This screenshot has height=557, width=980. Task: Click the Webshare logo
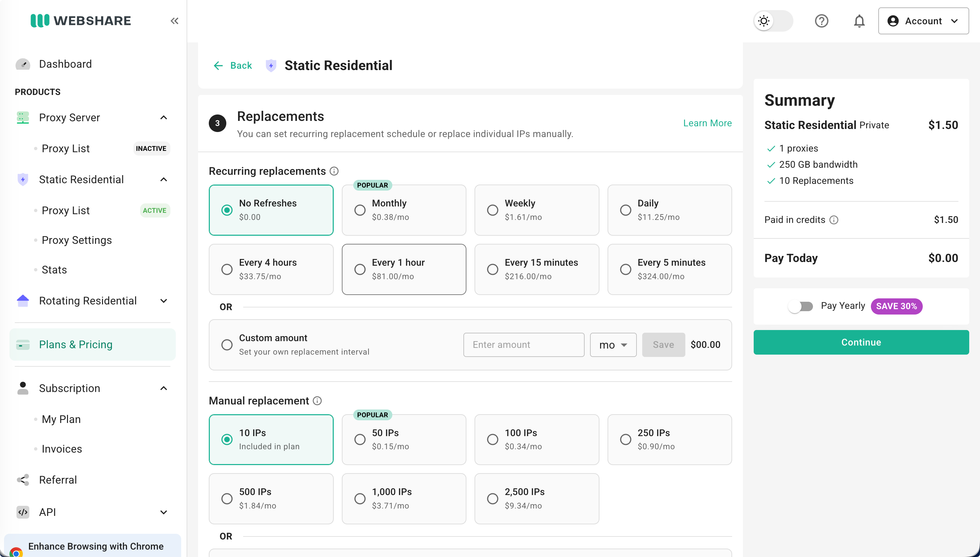point(81,21)
